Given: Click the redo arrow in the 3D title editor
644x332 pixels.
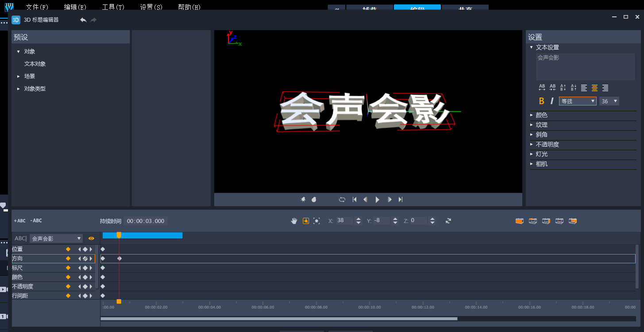Looking at the screenshot, I should 93,20.
